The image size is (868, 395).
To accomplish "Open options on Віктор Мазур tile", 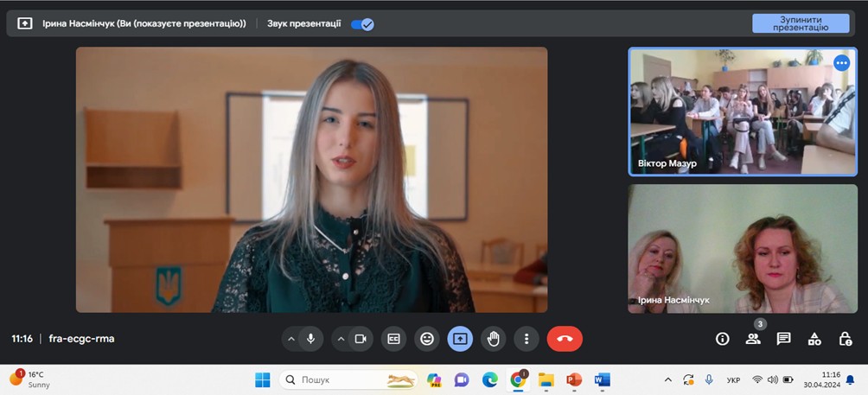I will point(841,62).
